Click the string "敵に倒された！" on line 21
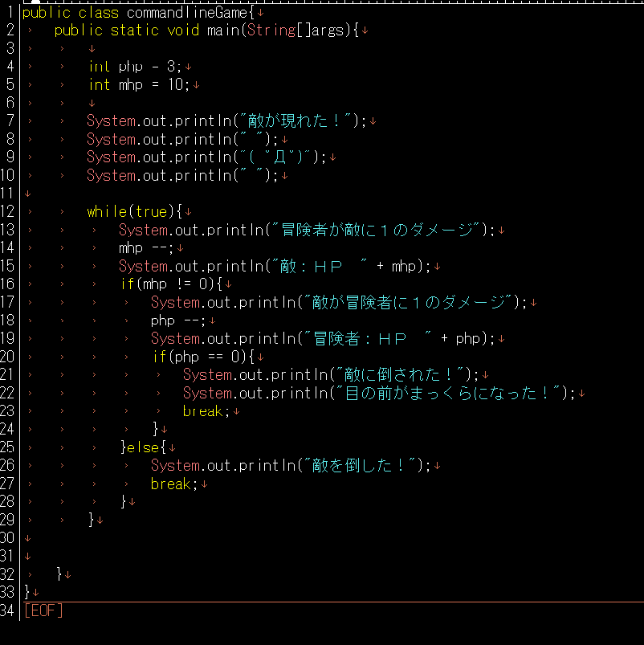Screen dimensions: 644x645 click(400, 375)
